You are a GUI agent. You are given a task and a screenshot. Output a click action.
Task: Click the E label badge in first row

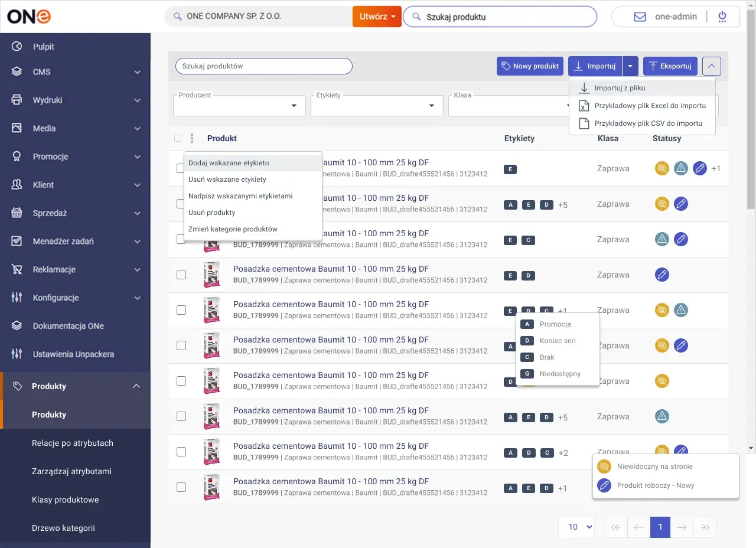pos(510,169)
